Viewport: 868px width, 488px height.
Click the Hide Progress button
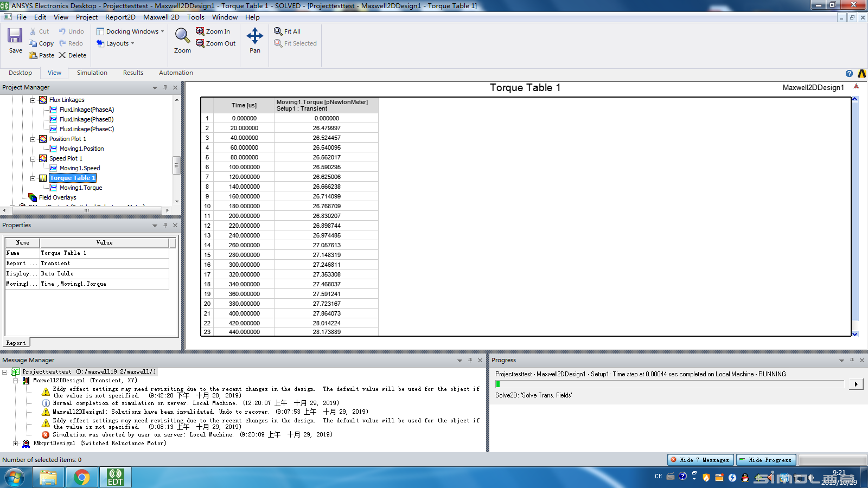click(766, 460)
